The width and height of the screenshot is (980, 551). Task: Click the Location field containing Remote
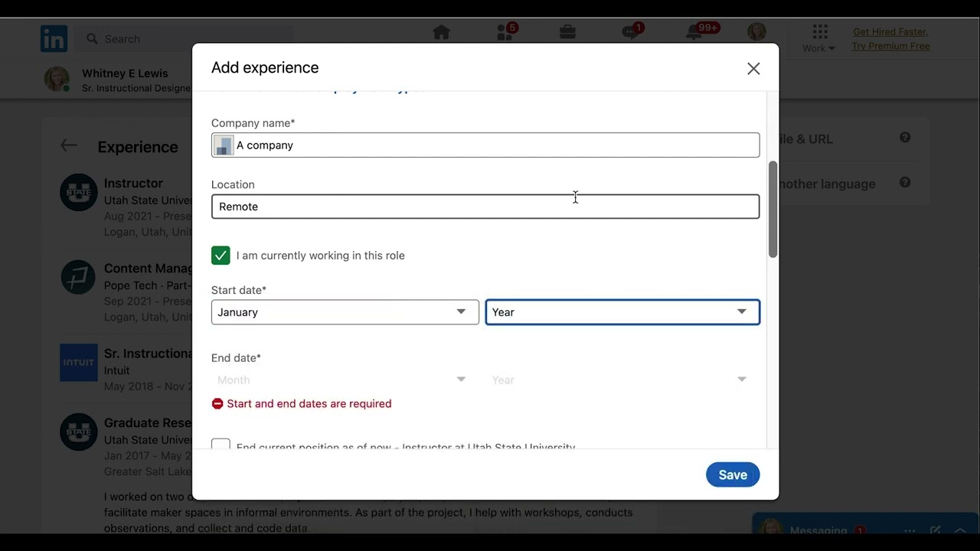click(485, 207)
